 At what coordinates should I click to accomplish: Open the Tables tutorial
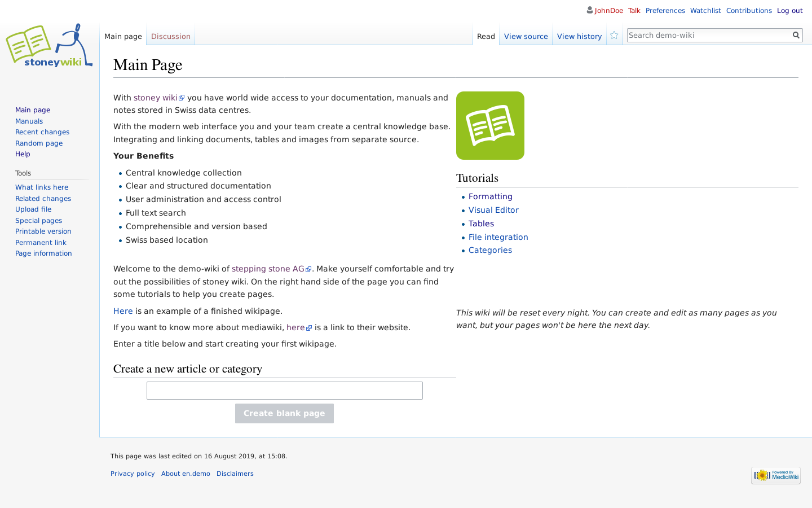click(x=481, y=224)
